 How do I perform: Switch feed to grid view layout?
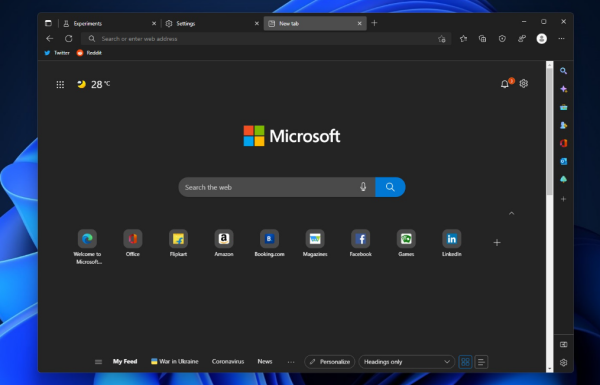coord(465,362)
